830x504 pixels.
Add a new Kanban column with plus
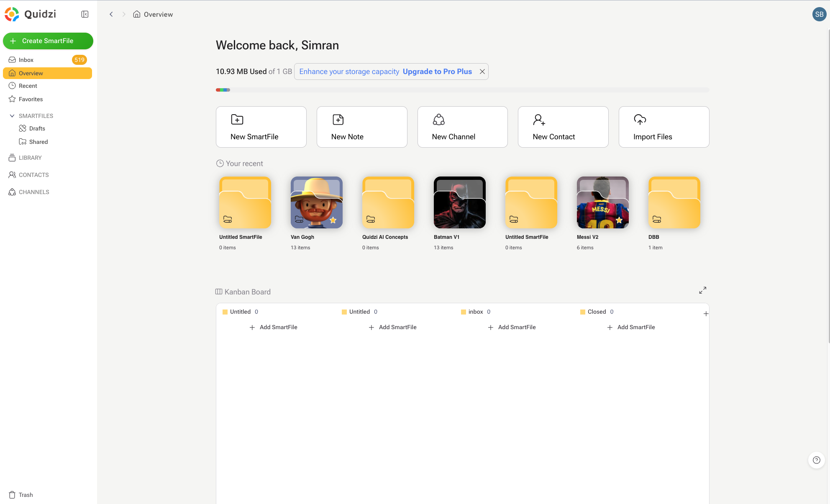pyautogui.click(x=706, y=314)
